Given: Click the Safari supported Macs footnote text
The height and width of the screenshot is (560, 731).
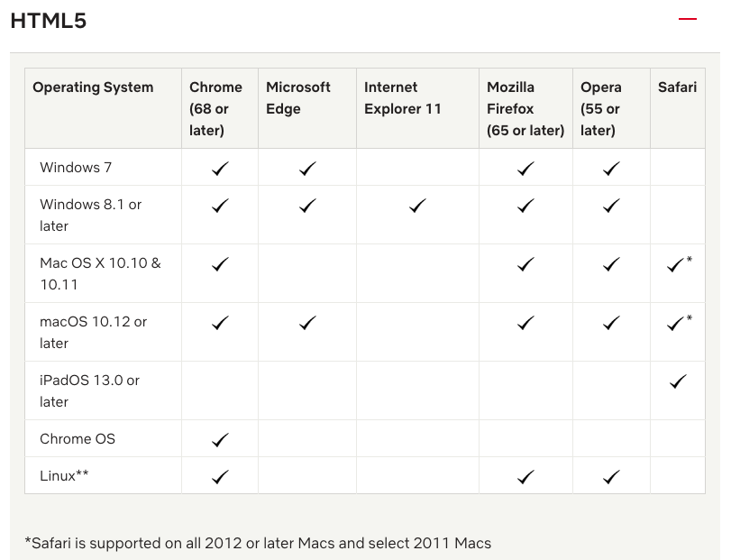Looking at the screenshot, I should point(258,543).
